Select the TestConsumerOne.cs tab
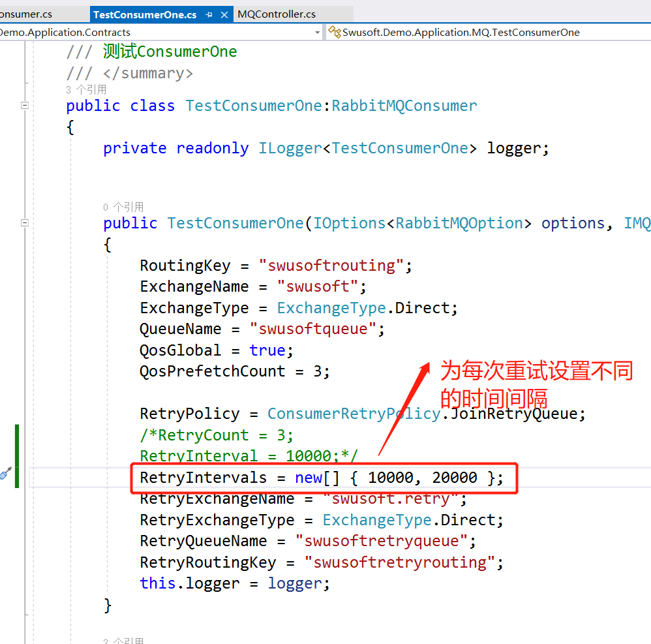This screenshot has width=651, height=644. coord(144,14)
